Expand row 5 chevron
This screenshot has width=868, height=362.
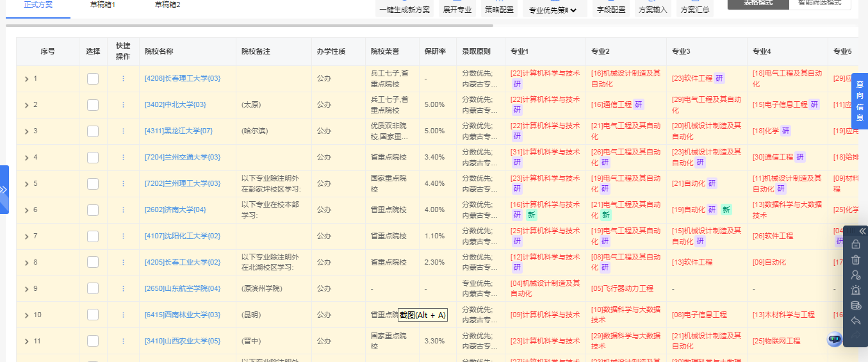point(26,184)
